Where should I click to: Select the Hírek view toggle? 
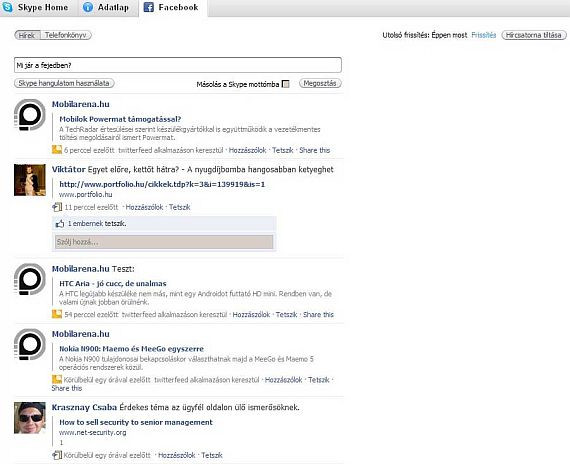tap(27, 35)
